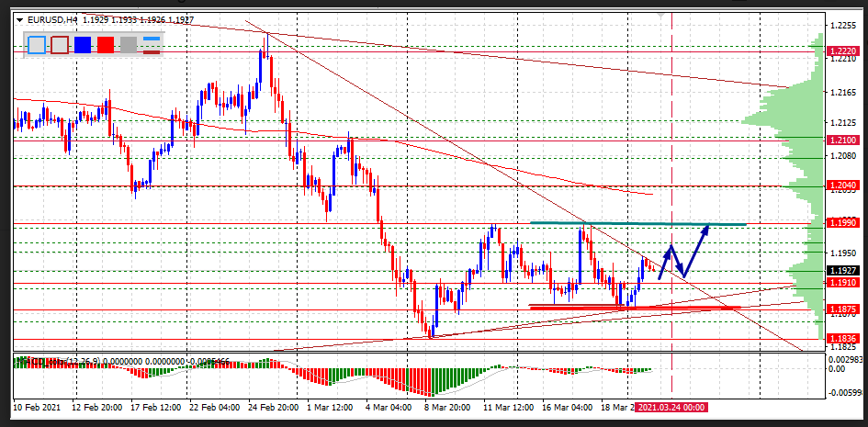Open the EURUSD,H4 chart dropdown arrow
The height and width of the screenshot is (427, 868).
pyautogui.click(x=19, y=18)
